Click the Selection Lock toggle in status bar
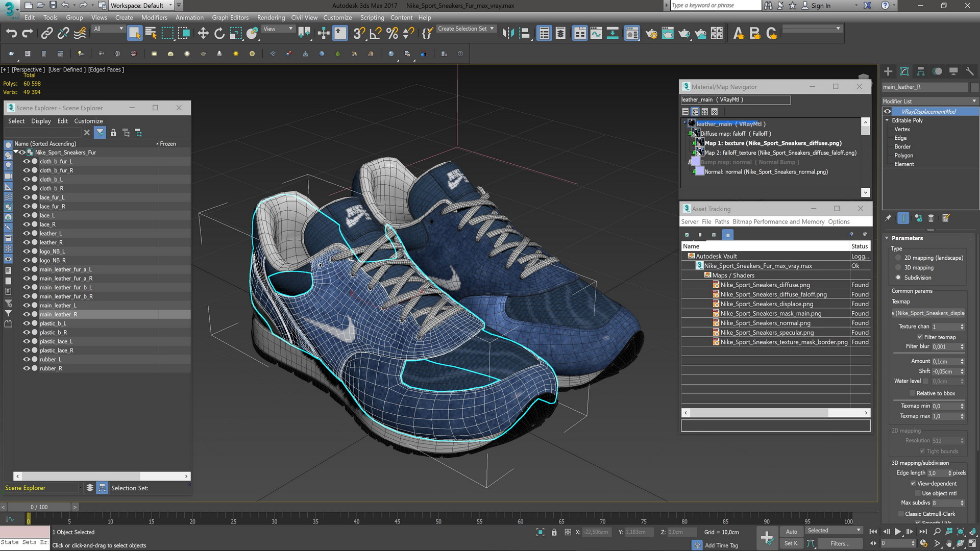Screen dimensions: 980x551 [554, 532]
